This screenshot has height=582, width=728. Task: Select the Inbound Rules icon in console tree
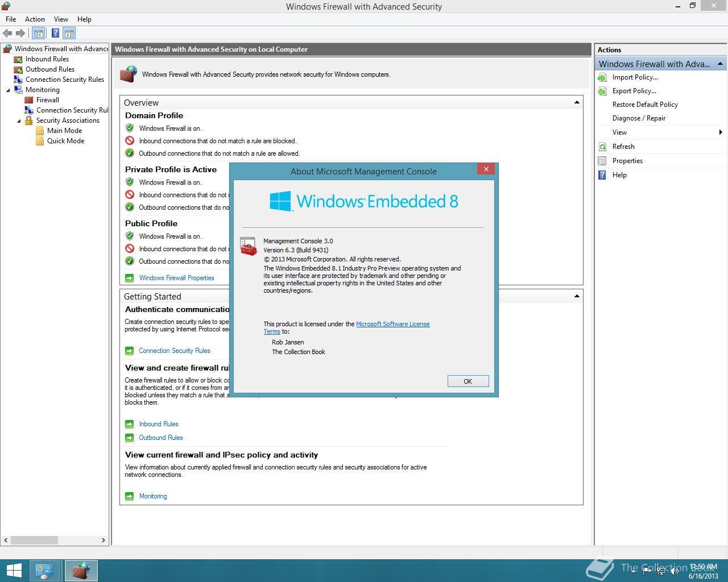tap(18, 59)
